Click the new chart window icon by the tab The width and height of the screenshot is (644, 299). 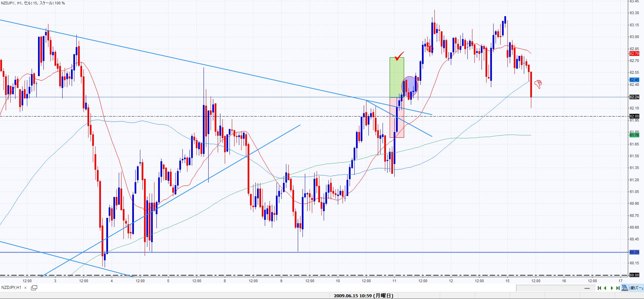(x=34, y=288)
